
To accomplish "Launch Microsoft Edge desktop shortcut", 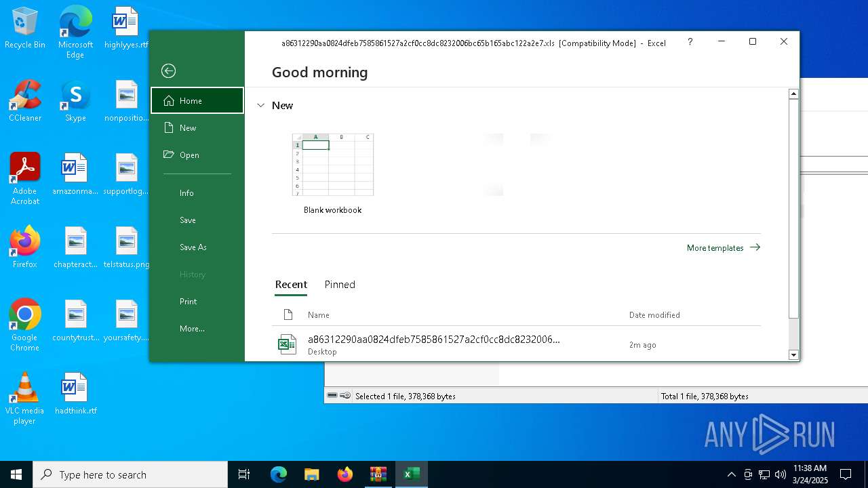I will click(75, 32).
